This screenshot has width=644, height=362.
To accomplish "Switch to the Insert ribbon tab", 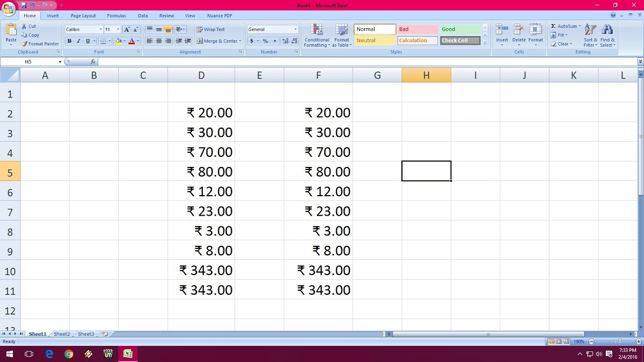I will pyautogui.click(x=53, y=16).
